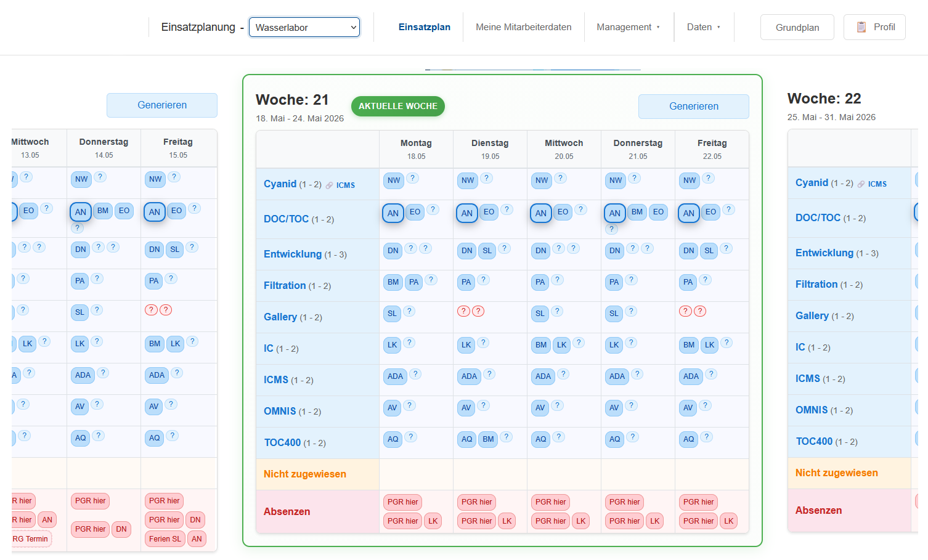Select the ADA badge in ICMS Mittwoch 20.05
The width and height of the screenshot is (928, 560).
[543, 376]
